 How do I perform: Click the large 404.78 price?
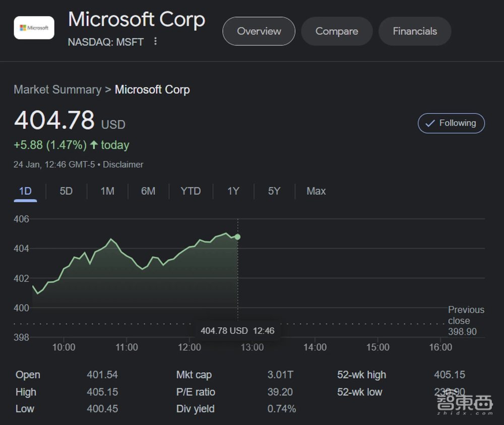[x=54, y=120]
